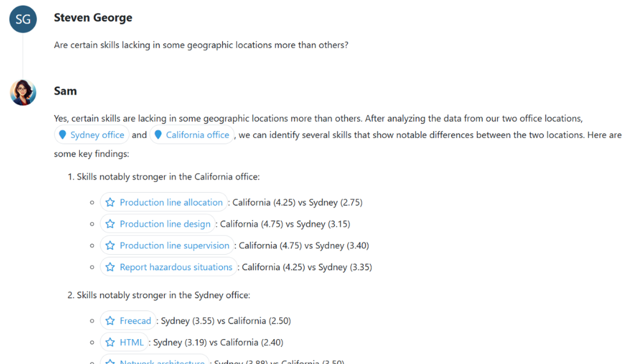Viewport: 628px width, 364px height.
Task: Click star icon beside Freecad
Action: coord(110,321)
